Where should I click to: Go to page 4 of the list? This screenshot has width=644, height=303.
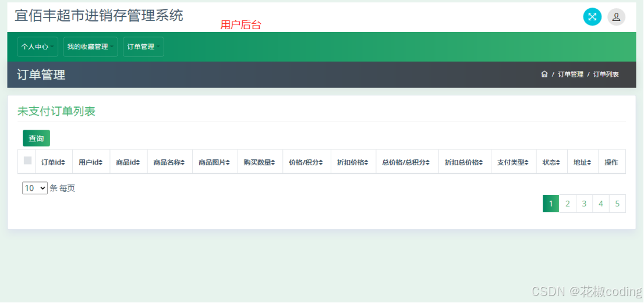(x=601, y=204)
